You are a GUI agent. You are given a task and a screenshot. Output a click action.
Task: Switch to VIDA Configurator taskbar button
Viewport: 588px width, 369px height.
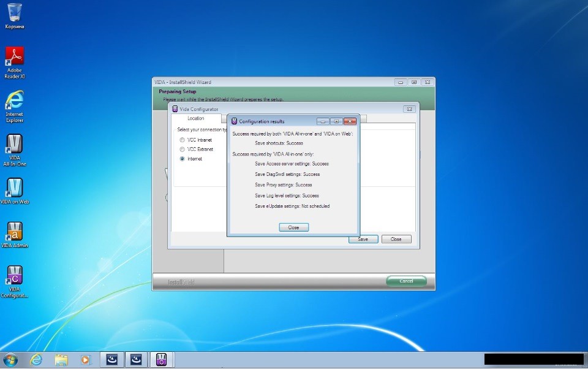(161, 360)
